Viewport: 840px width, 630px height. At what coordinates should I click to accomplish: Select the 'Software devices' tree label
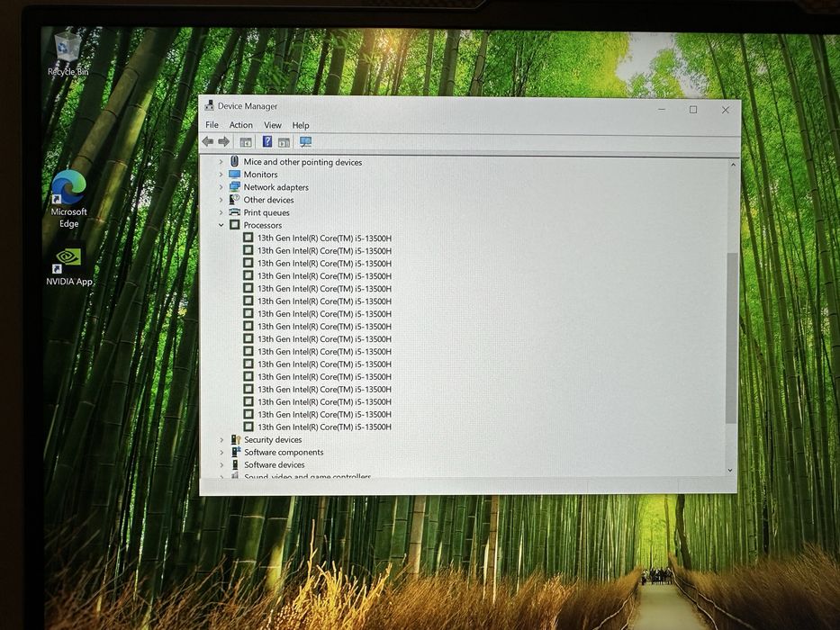(275, 464)
